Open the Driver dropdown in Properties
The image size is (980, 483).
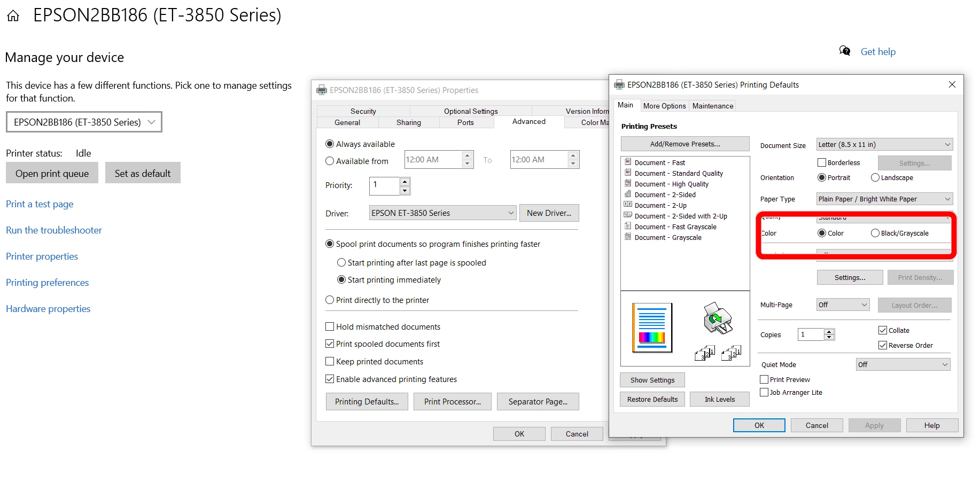tap(442, 213)
